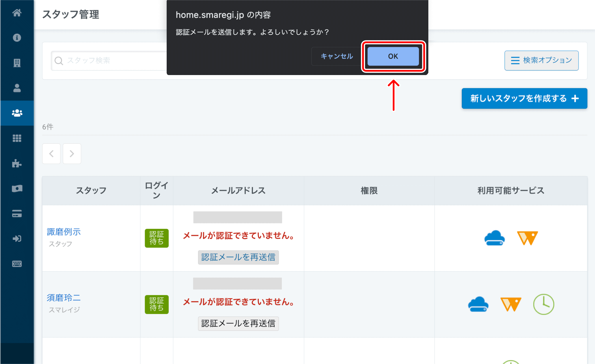Click the login arrow icon in sidebar
The width and height of the screenshot is (595, 364).
(17, 239)
